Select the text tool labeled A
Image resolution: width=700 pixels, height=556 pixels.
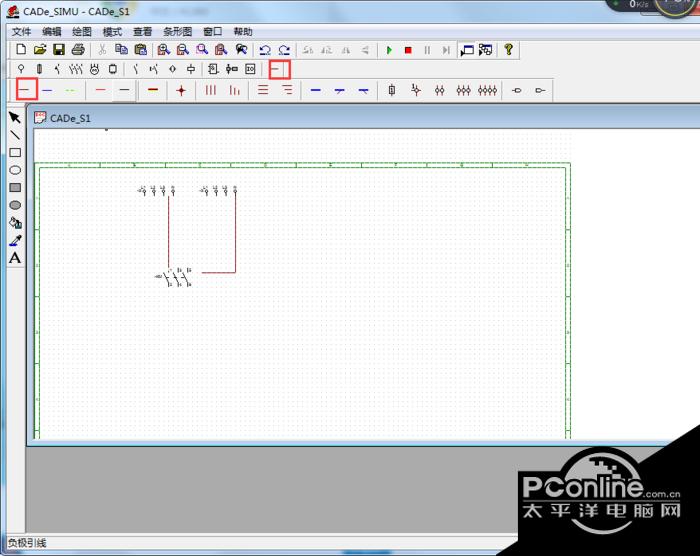[15, 258]
